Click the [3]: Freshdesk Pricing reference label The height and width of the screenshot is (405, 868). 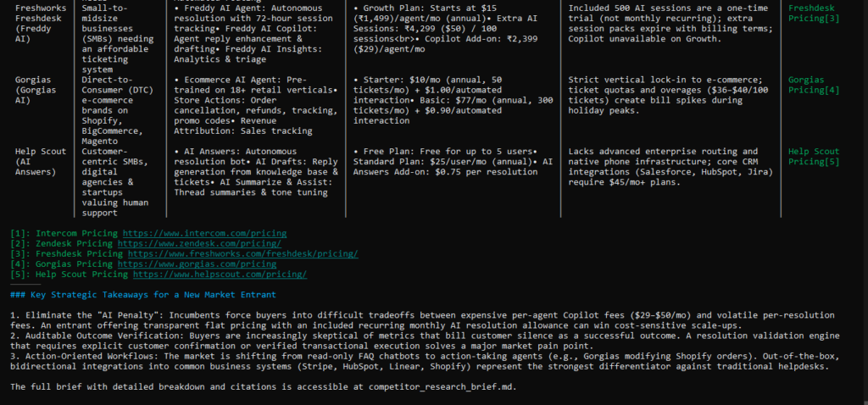(x=66, y=254)
